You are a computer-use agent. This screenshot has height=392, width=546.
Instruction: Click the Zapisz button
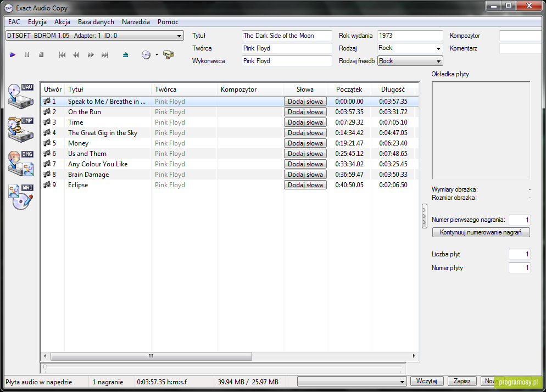pos(462,381)
